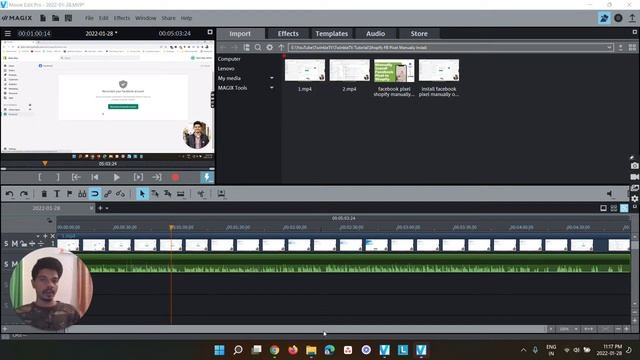This screenshot has width=640, height=360.
Task: Open the folder path dropdown
Action: (609, 47)
